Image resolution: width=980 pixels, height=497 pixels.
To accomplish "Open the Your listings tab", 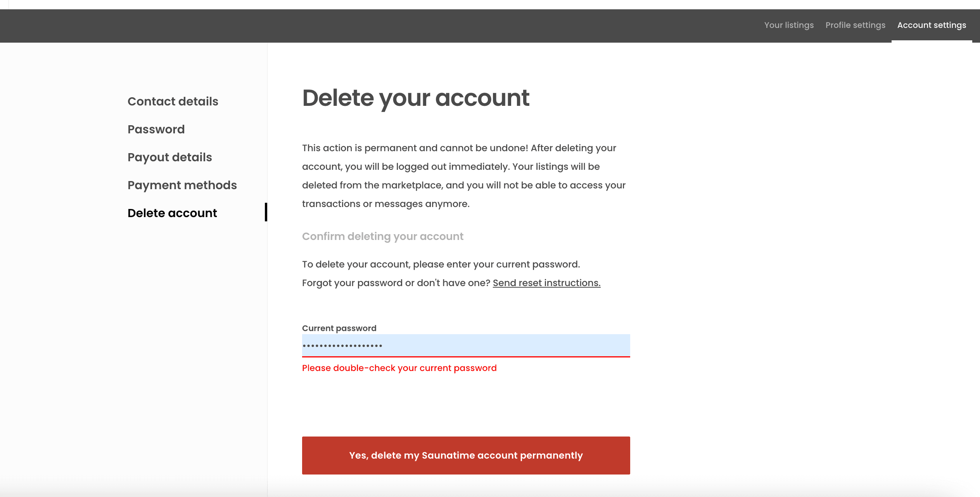I will tap(789, 25).
